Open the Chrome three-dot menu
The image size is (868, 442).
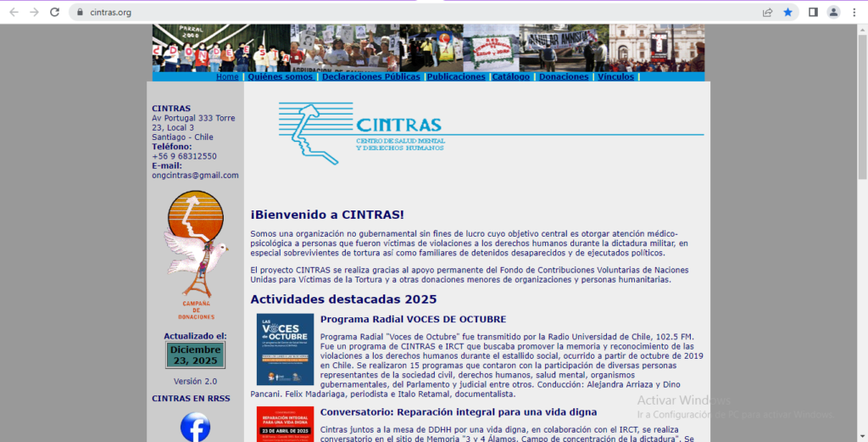pyautogui.click(x=854, y=12)
